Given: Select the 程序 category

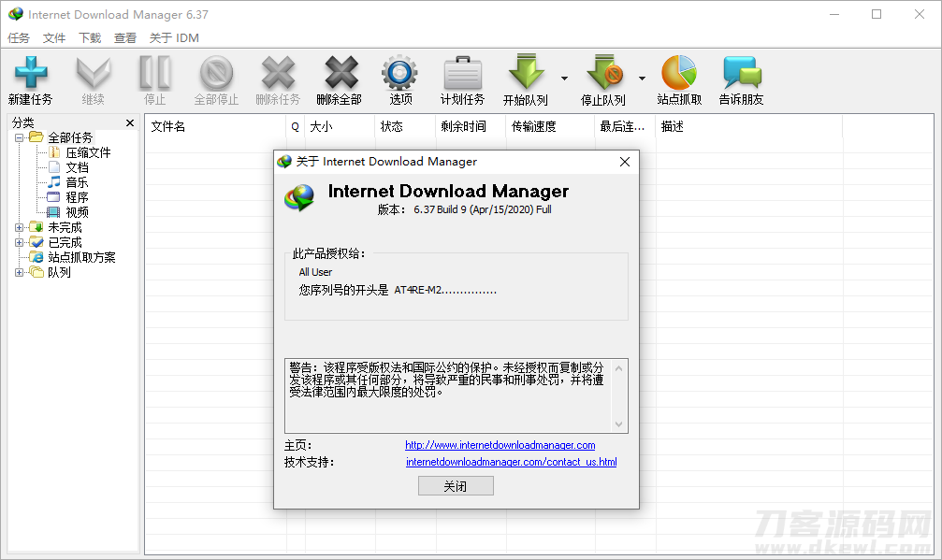Looking at the screenshot, I should tap(77, 197).
